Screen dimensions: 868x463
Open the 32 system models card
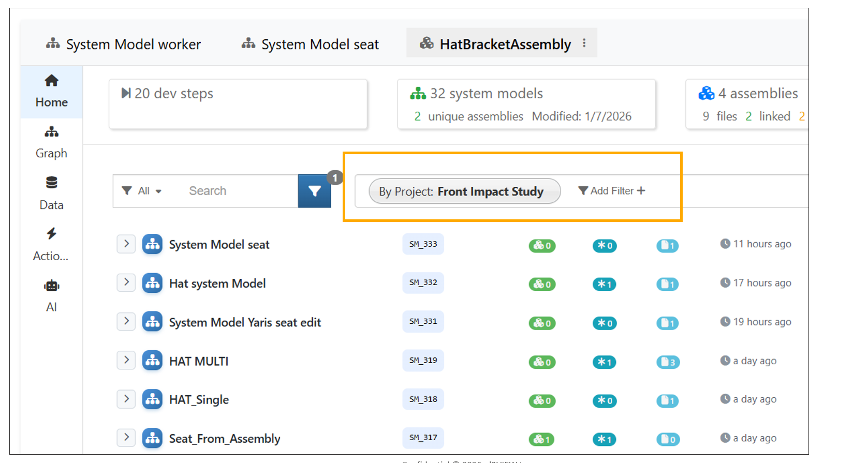pos(526,104)
